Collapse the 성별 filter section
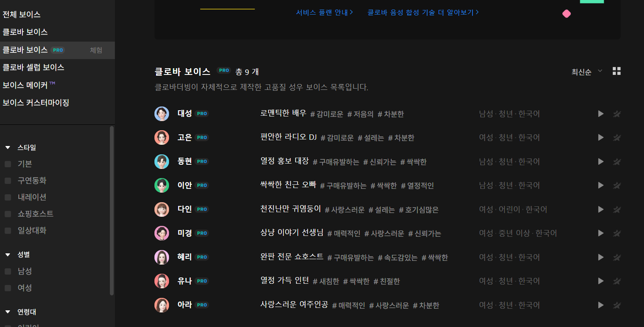644x327 pixels. coord(8,255)
